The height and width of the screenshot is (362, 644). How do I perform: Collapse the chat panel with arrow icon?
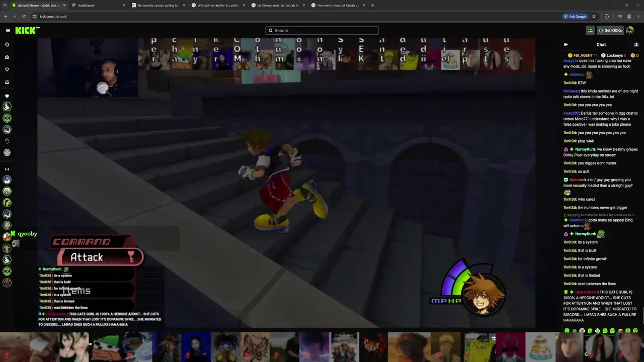pos(566,45)
